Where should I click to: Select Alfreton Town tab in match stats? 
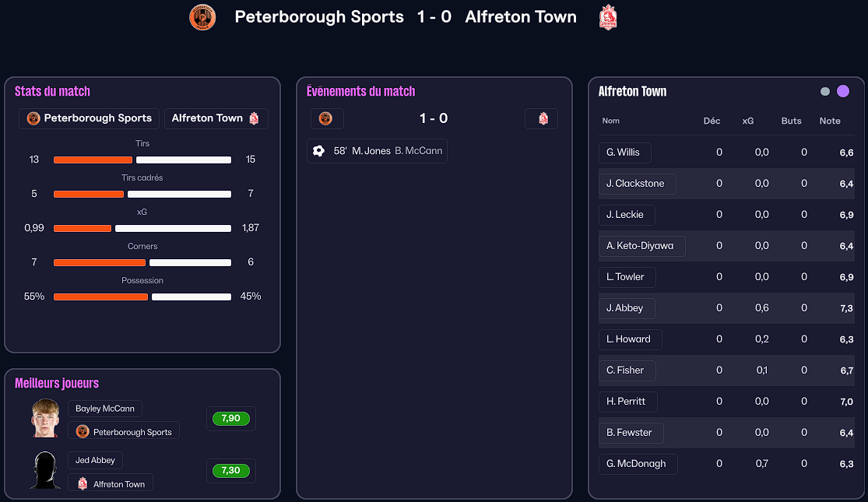[x=216, y=118]
